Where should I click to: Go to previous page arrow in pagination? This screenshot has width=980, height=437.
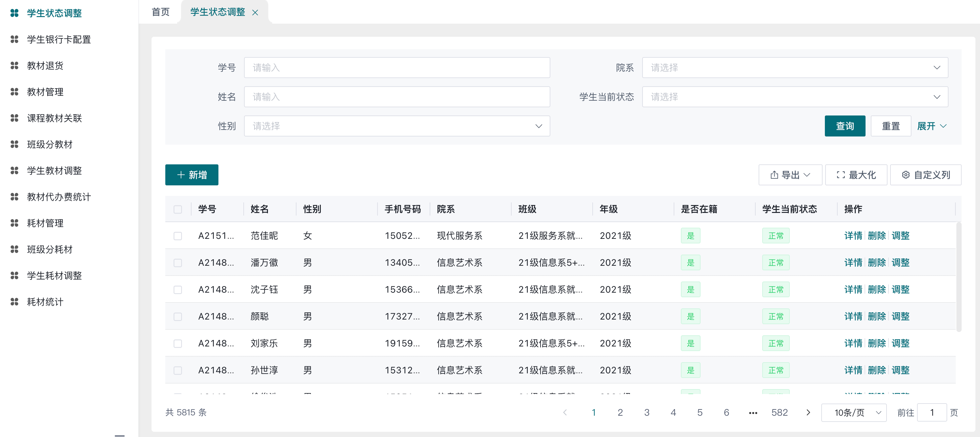point(565,413)
